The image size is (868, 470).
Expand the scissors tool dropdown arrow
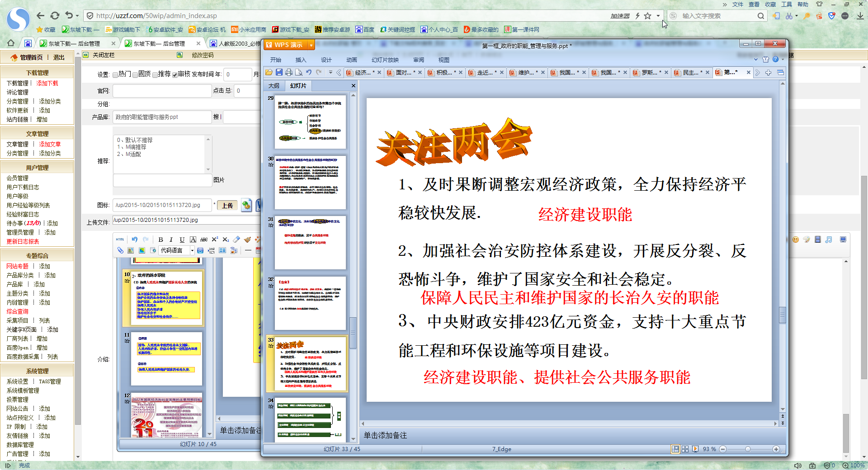point(796,16)
